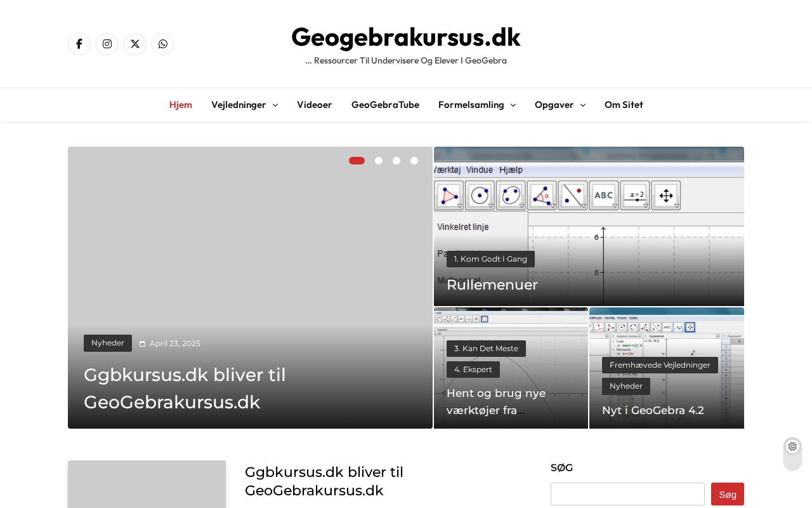Open the Fremhævede Vejledninger category tag
The width and height of the screenshot is (812, 508).
coord(660,365)
